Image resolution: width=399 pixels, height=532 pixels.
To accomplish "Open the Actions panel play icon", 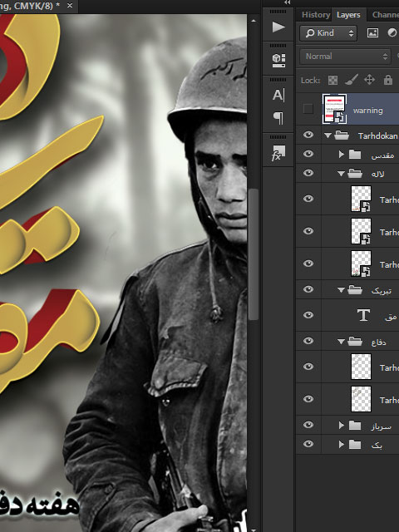I will [278, 27].
